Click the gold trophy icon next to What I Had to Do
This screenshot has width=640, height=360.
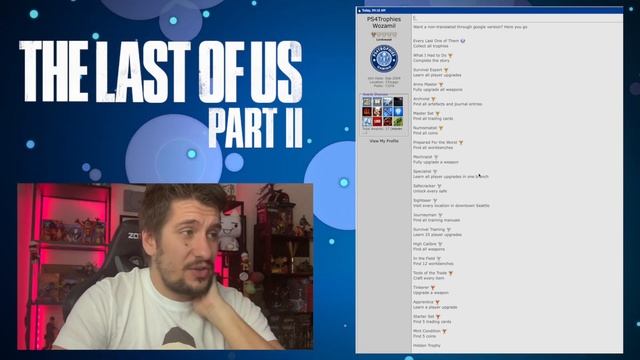pyautogui.click(x=451, y=55)
